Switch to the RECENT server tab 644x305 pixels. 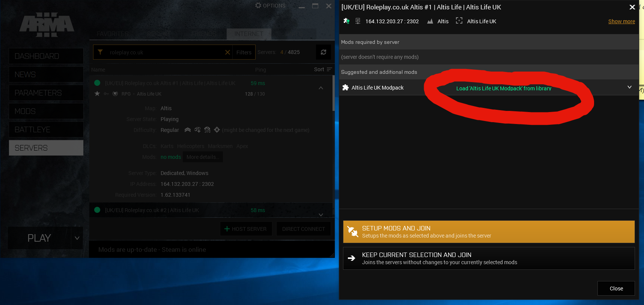158,34
